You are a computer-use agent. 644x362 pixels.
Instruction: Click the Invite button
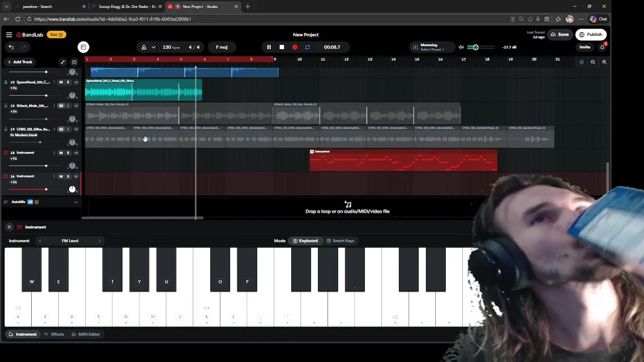585,47
